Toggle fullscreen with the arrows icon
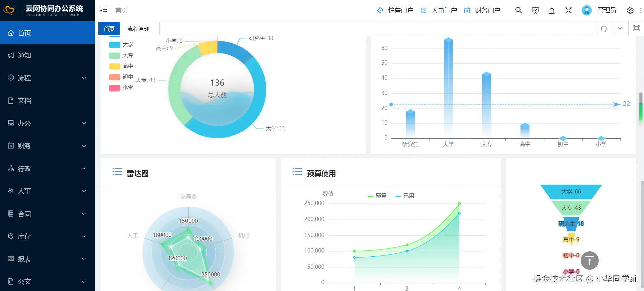This screenshot has width=644, height=291. (568, 10)
